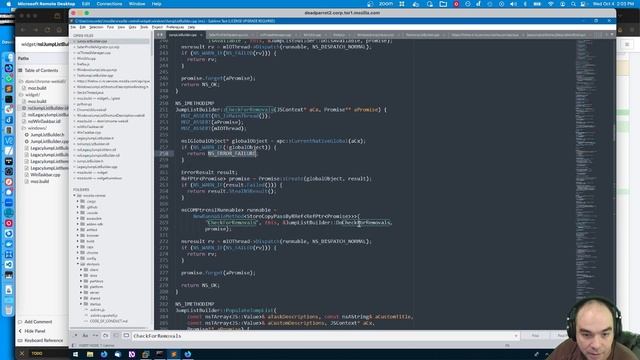Toggle highlight matches option in find panel
Viewport: 640px width, 360px height.
tap(126, 336)
